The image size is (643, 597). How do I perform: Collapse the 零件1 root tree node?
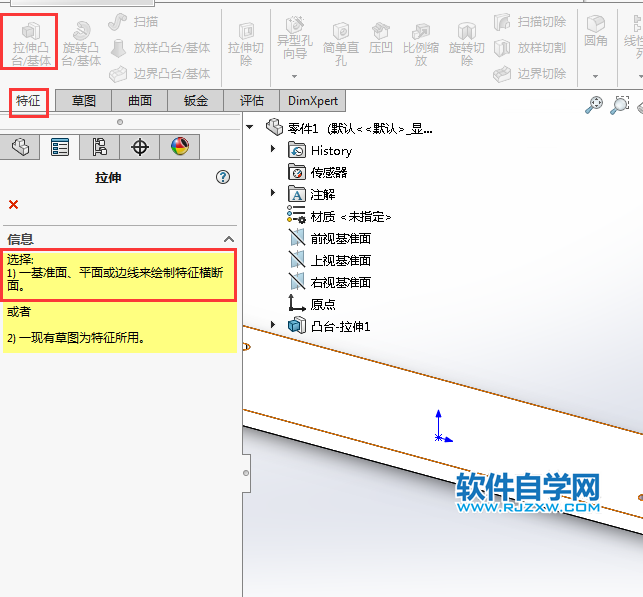pos(249,127)
